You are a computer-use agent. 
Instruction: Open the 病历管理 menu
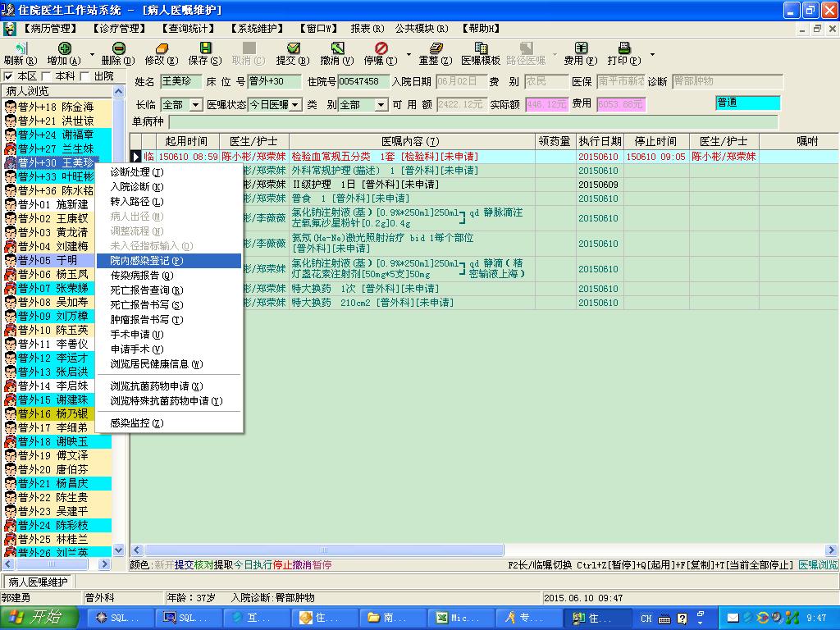(x=51, y=29)
